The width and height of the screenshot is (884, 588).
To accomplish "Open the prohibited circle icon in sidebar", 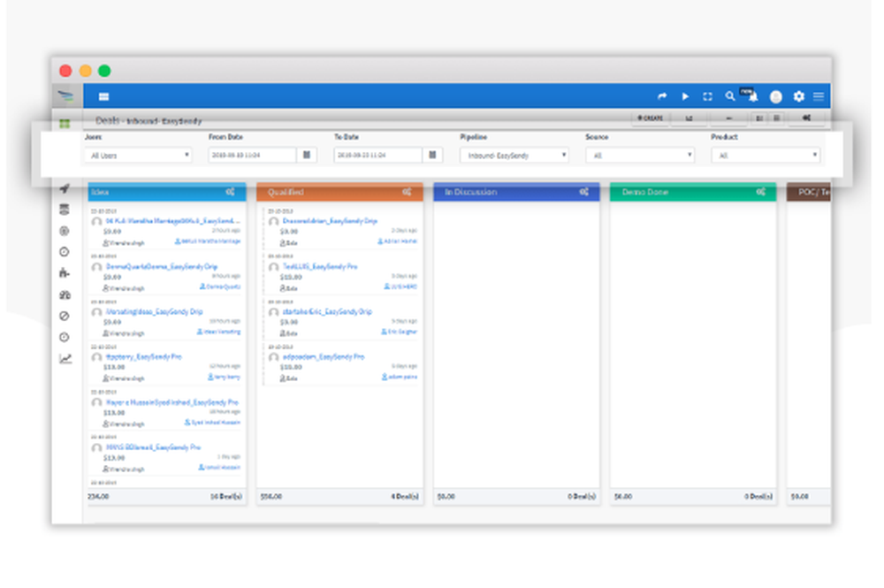I will coord(65,316).
